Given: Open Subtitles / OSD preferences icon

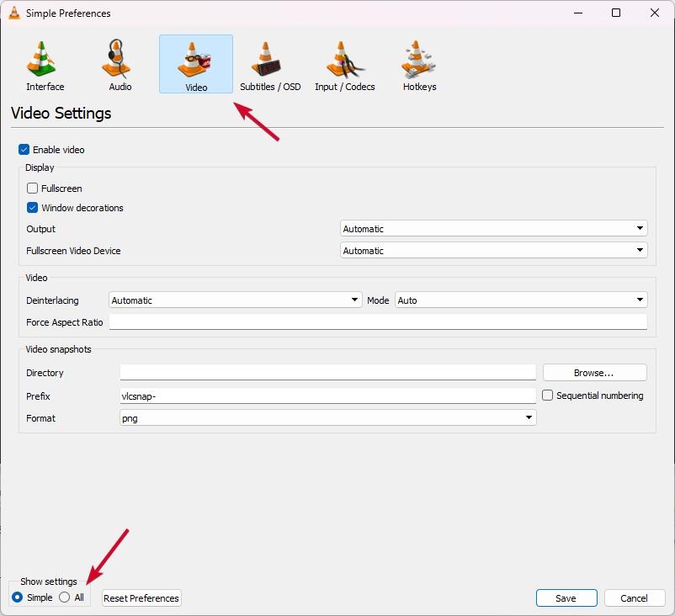Looking at the screenshot, I should click(266, 59).
